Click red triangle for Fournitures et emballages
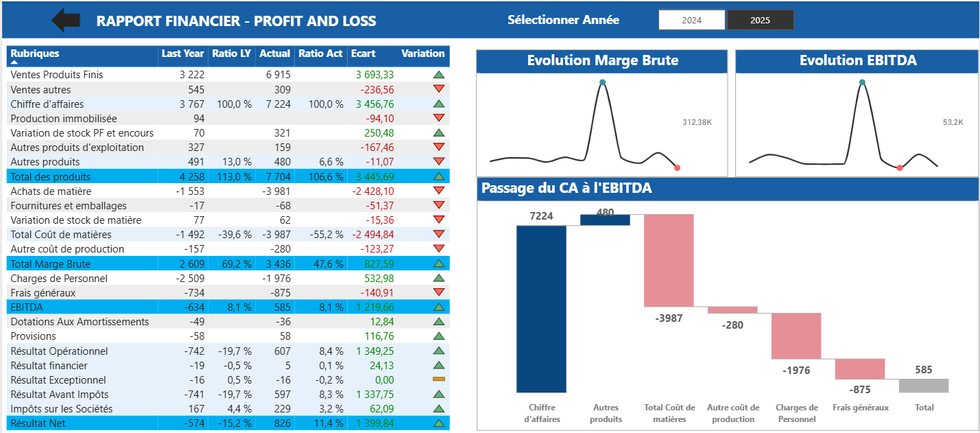The height and width of the screenshot is (433, 980). (439, 205)
